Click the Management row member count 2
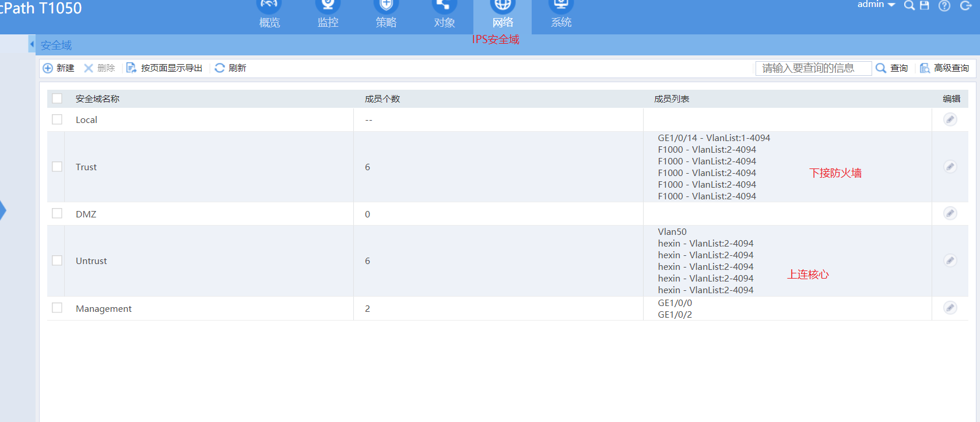The image size is (980, 422). tap(367, 309)
